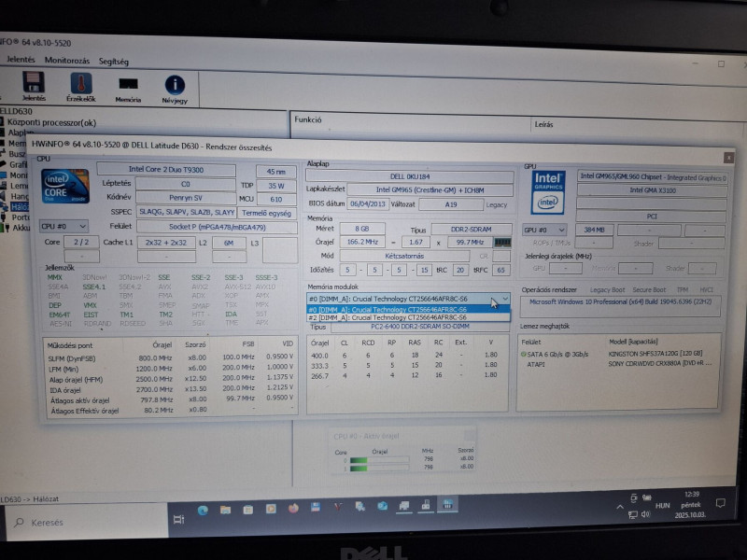Open the GPU #0 dropdown
This screenshot has width=747, height=560.
pyautogui.click(x=543, y=230)
